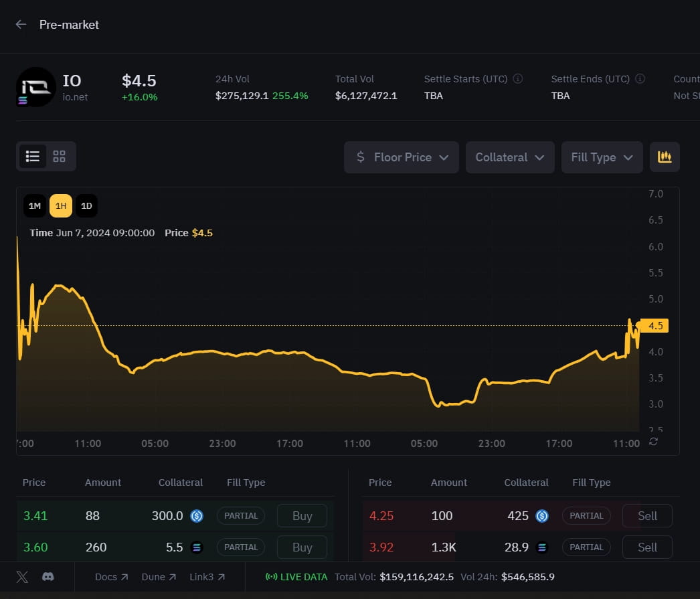Open the Fill Type dropdown
Viewport: 700px width, 599px height.
(x=602, y=157)
